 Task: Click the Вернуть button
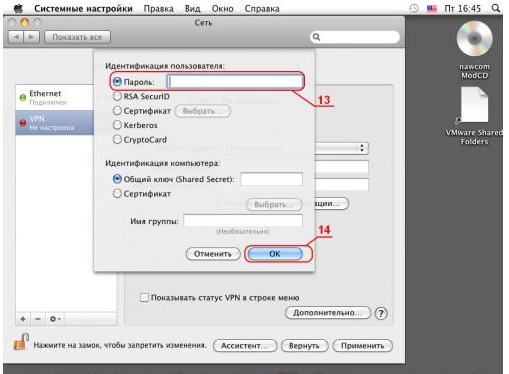coord(304,346)
